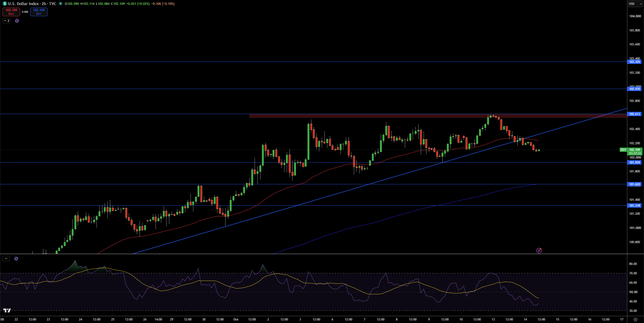The image size is (644, 323).
Task: Click the 101.318 price label on the axis
Action: click(x=634, y=206)
